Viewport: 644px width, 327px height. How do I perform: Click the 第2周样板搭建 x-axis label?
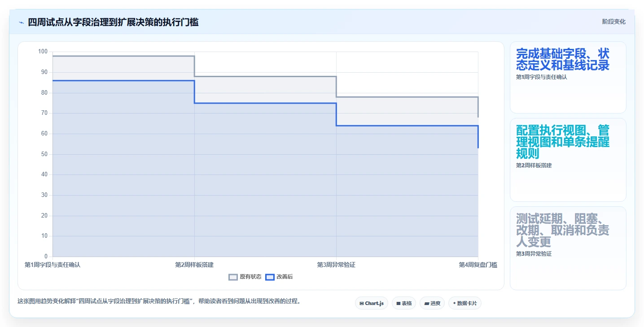(x=194, y=265)
